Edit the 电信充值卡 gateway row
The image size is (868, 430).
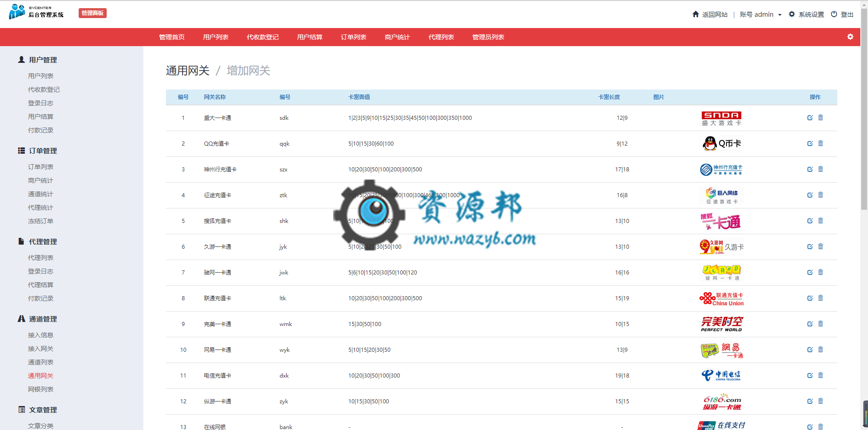(810, 375)
